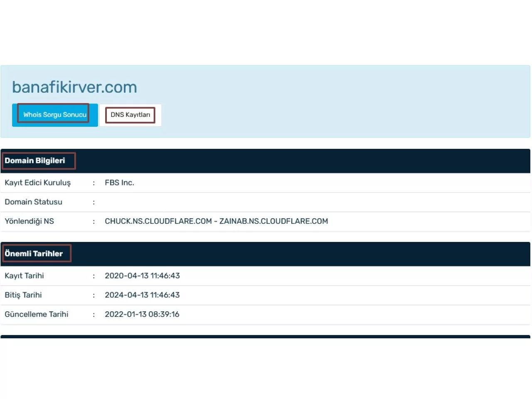Click the Kayıt Tarihi label

(24, 276)
